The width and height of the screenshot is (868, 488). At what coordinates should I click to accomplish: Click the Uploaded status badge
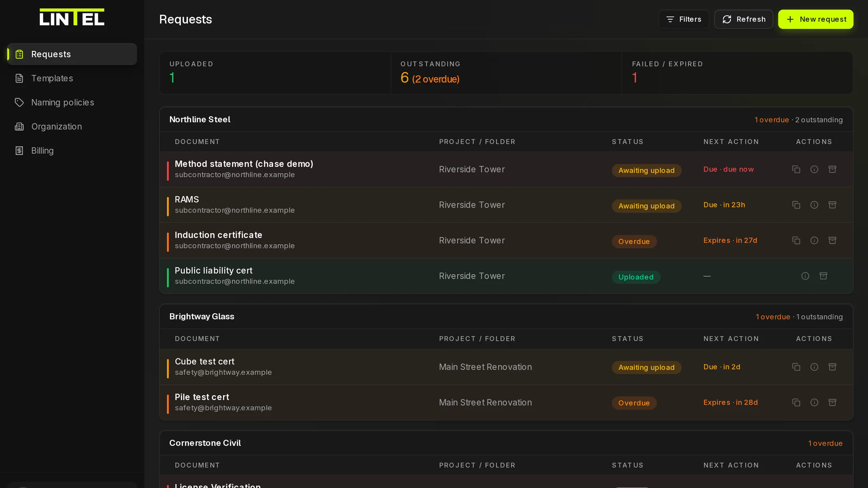coord(636,277)
